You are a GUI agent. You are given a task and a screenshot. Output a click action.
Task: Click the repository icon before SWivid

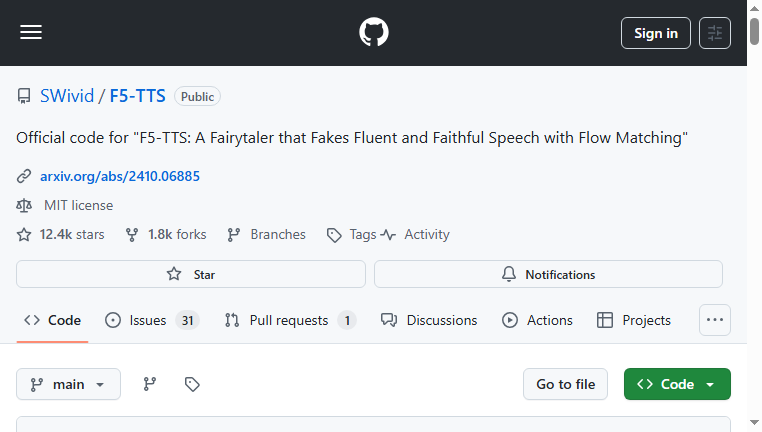tap(24, 96)
